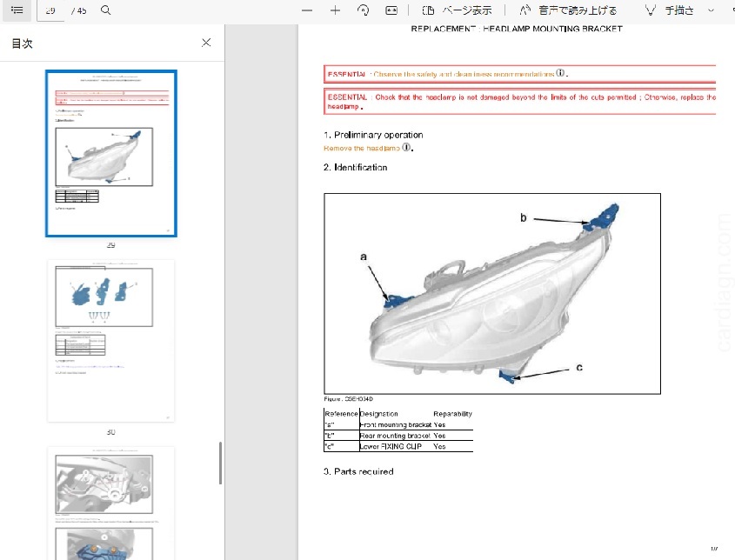Toggle the table of contents sidebar
Image resolution: width=735 pixels, height=560 pixels.
pos(17,10)
